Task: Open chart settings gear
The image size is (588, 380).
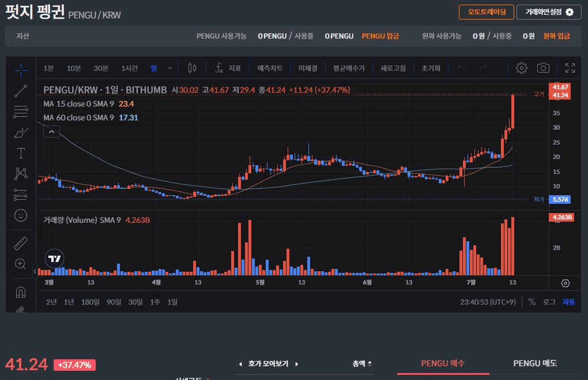Action: click(522, 68)
